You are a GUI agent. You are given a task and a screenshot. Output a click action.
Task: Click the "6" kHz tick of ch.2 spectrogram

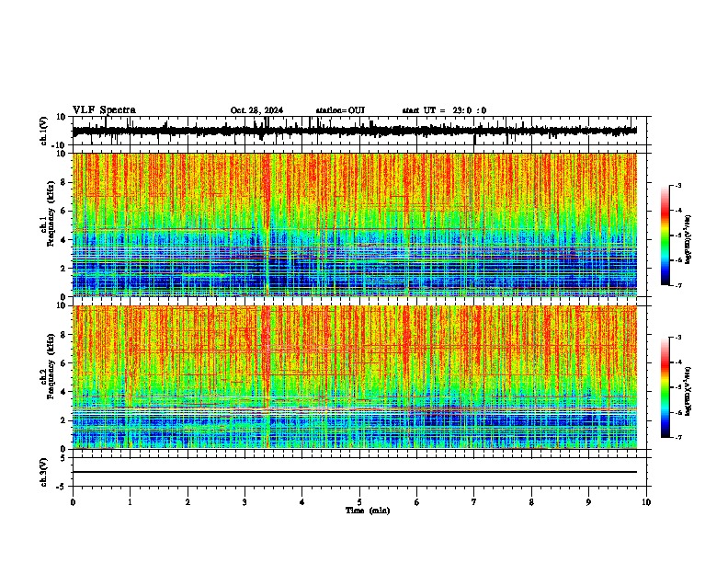click(63, 363)
